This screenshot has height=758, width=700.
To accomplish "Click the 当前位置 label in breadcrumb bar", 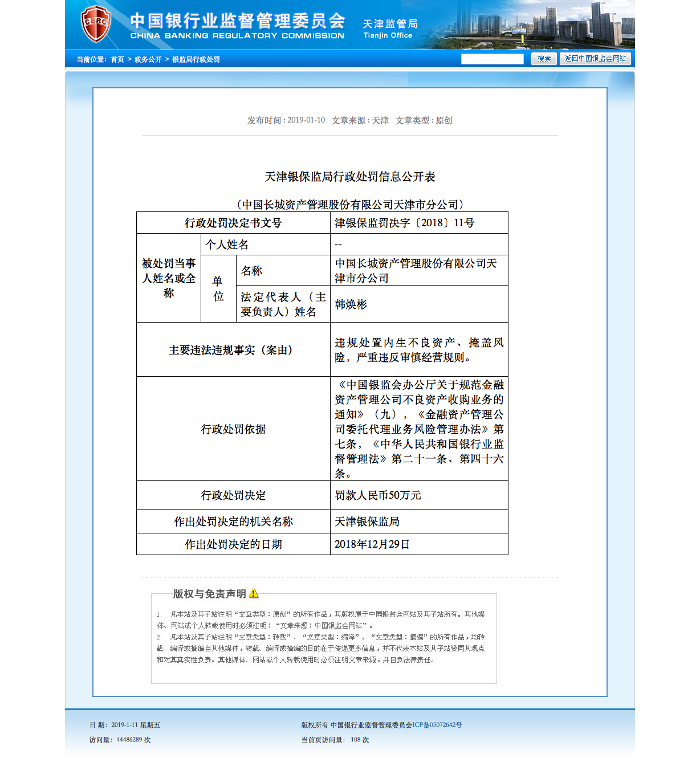I will 91,59.
